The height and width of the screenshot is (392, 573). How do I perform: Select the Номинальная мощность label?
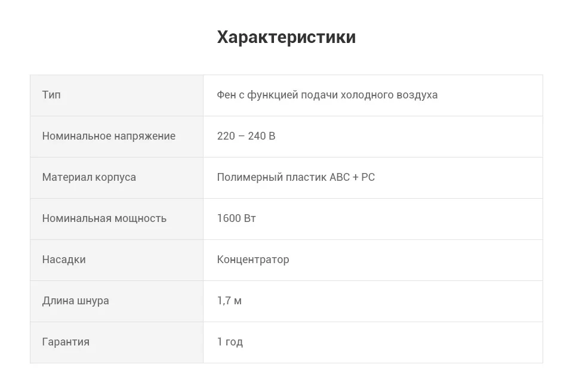(104, 218)
